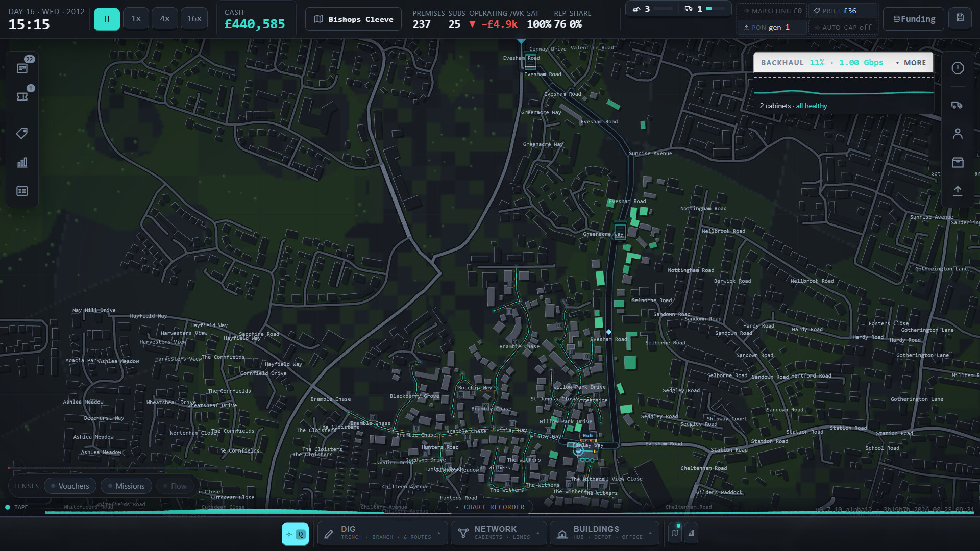Open the CHART RECORDER tab
The width and height of the screenshot is (980, 551).
coord(489,507)
